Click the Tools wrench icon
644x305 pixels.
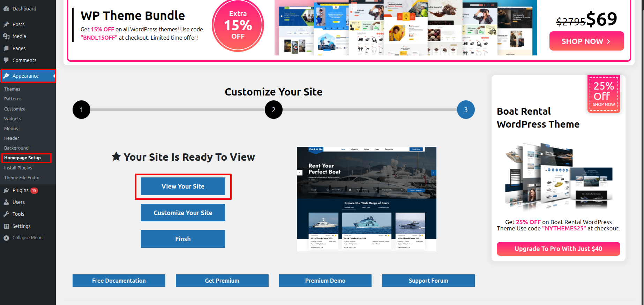pos(6,214)
